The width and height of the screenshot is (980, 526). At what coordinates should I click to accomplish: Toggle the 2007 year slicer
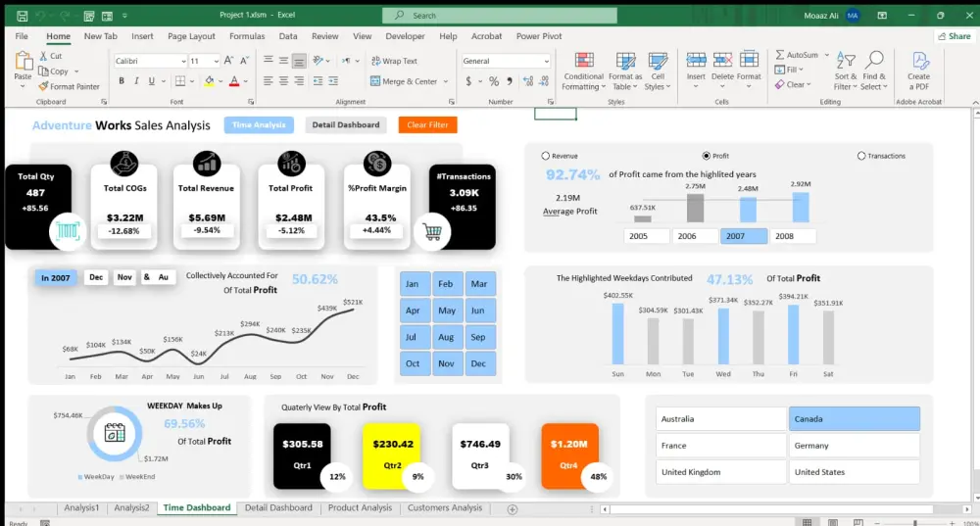744,236
